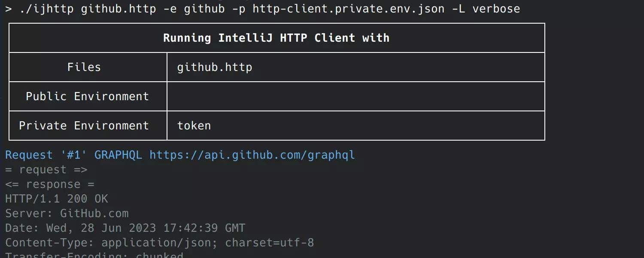Click the Content-Type application/json header line
Image resolution: width=644 pixels, height=258 pixels.
pyautogui.click(x=159, y=243)
